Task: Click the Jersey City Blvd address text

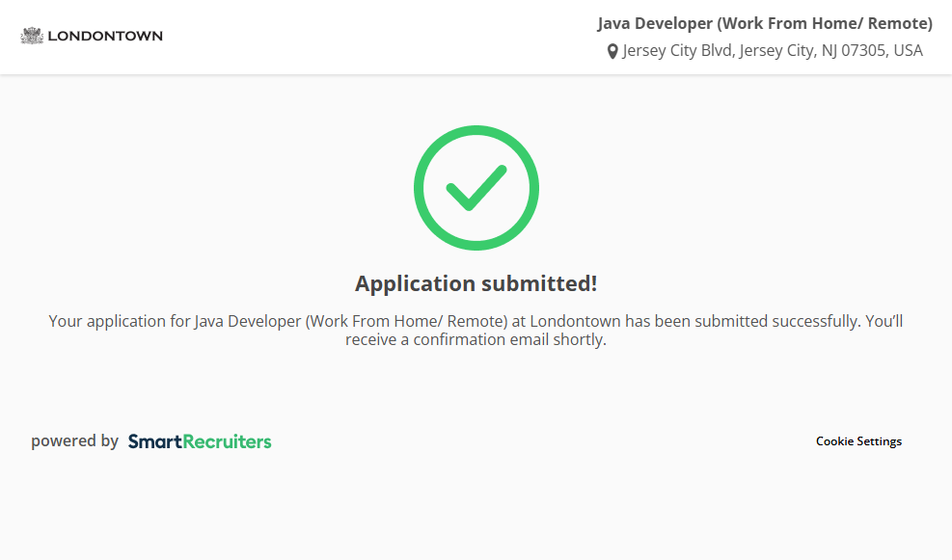Action: 678,51
